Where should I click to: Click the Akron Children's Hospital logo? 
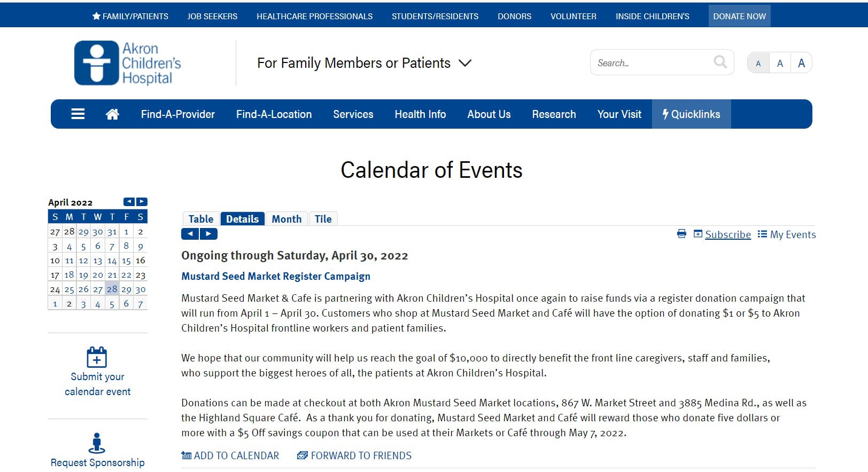tap(128, 63)
